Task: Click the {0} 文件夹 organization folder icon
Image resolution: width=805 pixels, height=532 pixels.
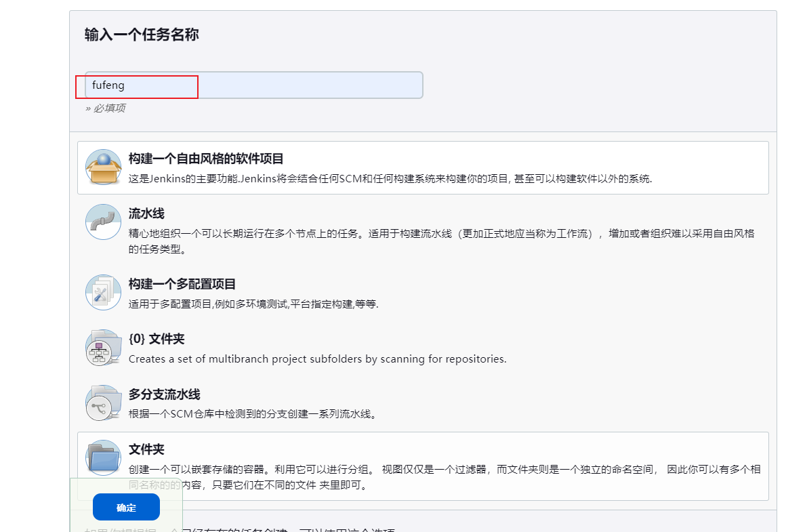Action: (x=103, y=348)
